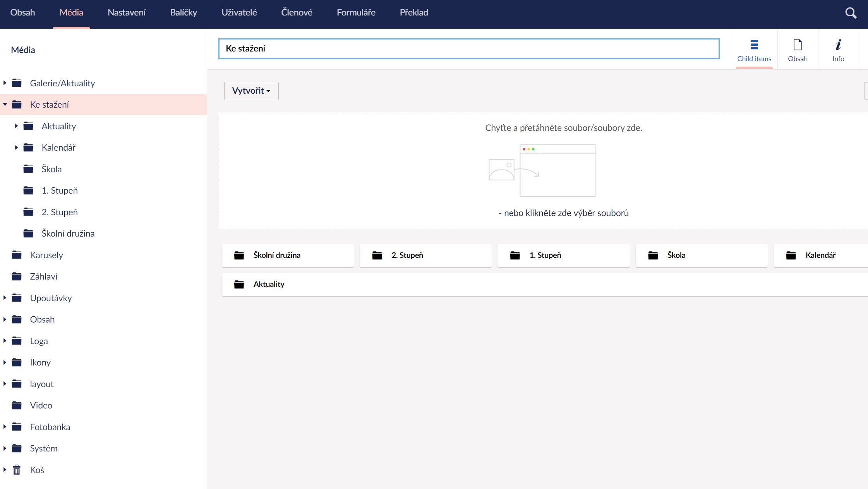868x489 pixels.
Task: Open the Formuláře menu item
Action: click(356, 12)
